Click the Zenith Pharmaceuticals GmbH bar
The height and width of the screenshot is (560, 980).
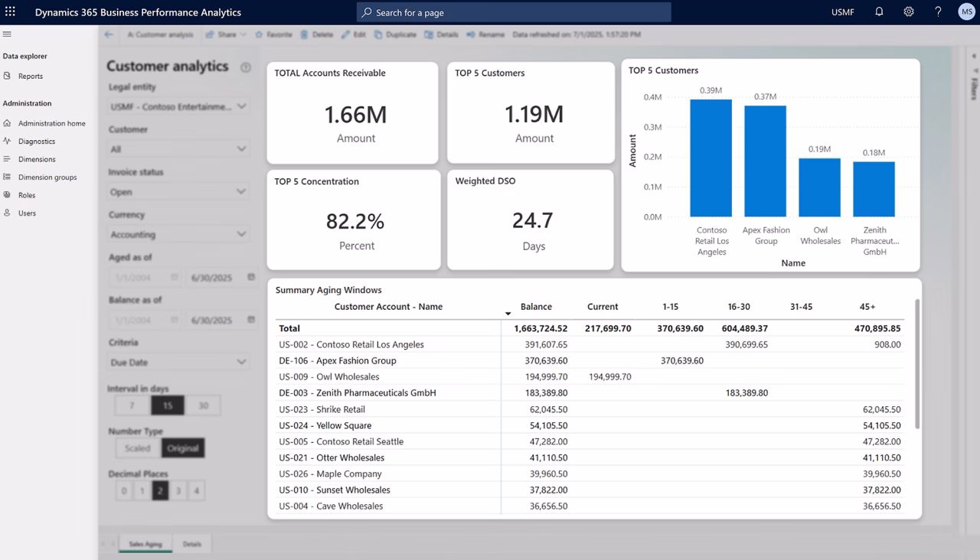click(x=874, y=189)
